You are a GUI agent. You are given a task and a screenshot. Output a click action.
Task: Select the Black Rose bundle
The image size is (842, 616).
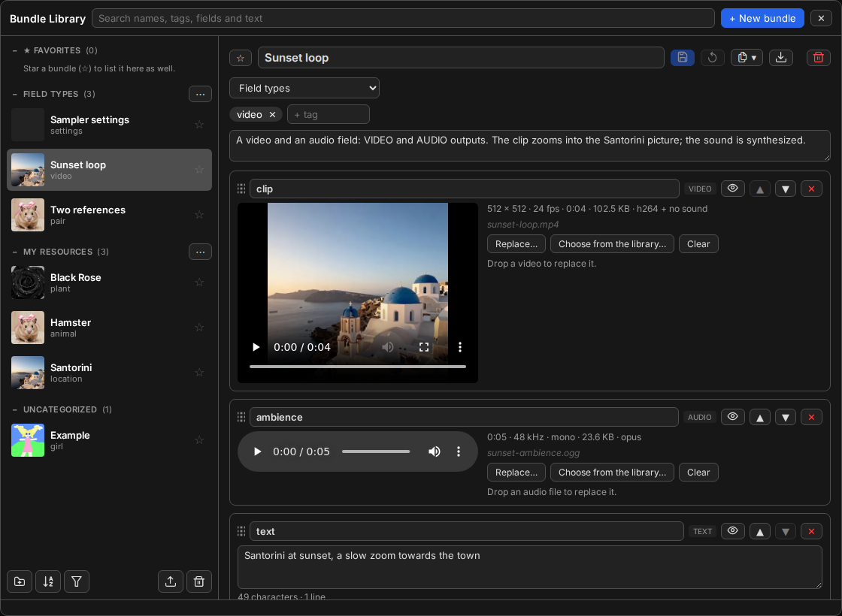click(x=109, y=282)
